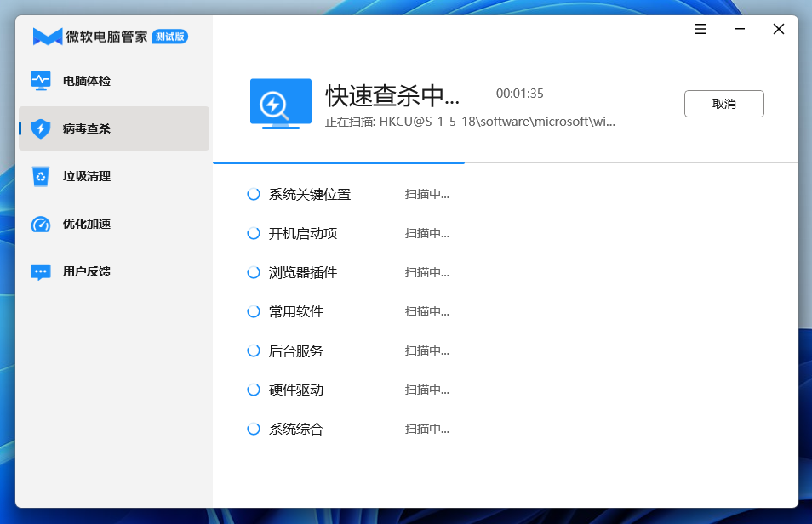This screenshot has height=524, width=812.
Task: Select the 浏览器插件 scan item
Action: coord(303,272)
